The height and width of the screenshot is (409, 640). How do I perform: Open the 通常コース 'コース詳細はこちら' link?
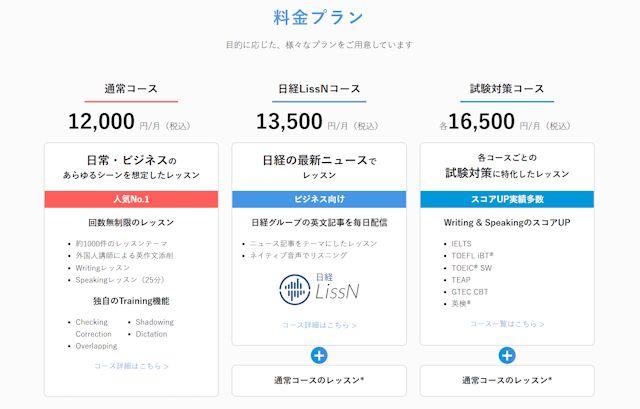(131, 366)
